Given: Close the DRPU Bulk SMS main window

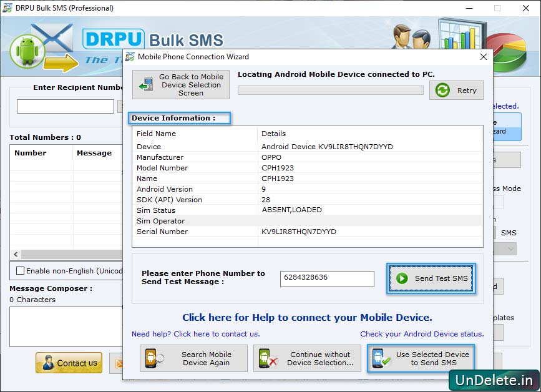Looking at the screenshot, I should pos(526,8).
